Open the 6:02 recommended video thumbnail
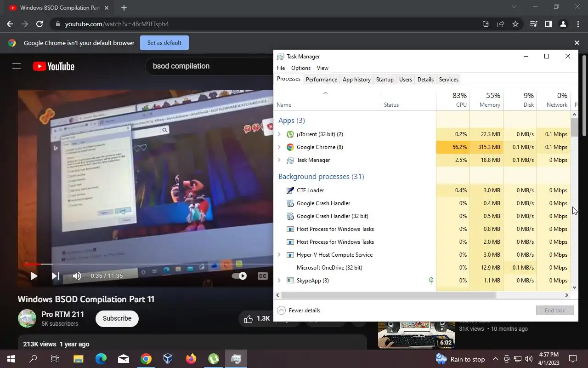The width and height of the screenshot is (588, 368). (x=416, y=334)
